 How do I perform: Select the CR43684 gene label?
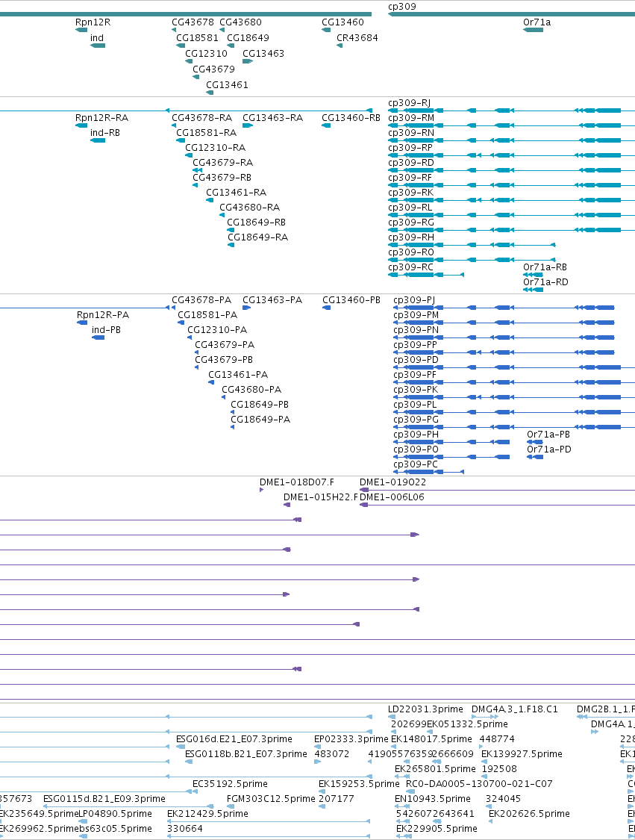click(357, 37)
